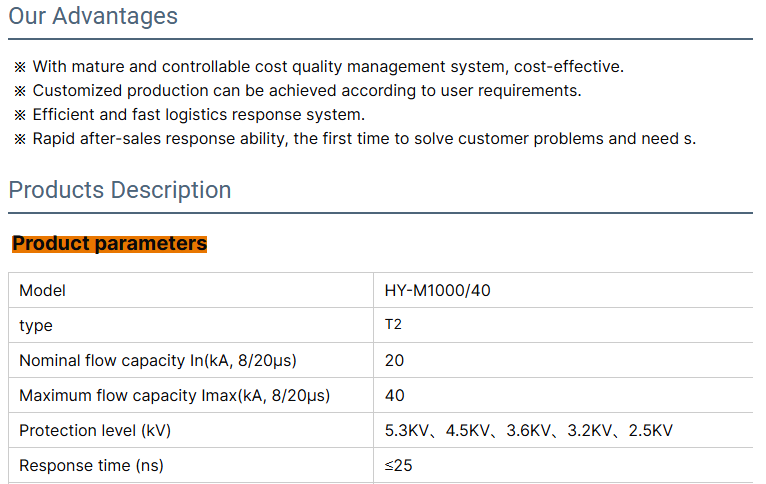766x484 pixels.
Task: Click the "Model" row label cell
Action: point(43,291)
